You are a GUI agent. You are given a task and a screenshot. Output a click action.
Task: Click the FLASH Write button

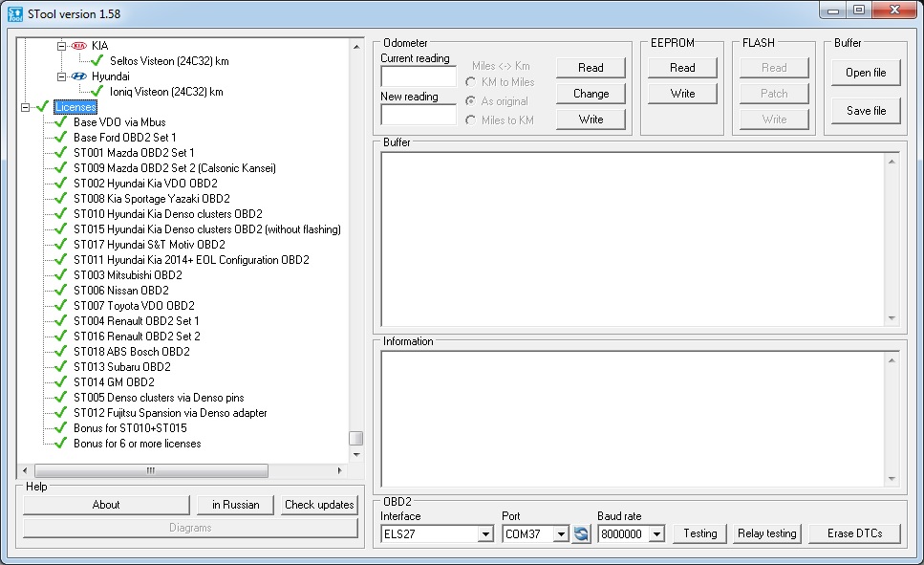click(774, 120)
